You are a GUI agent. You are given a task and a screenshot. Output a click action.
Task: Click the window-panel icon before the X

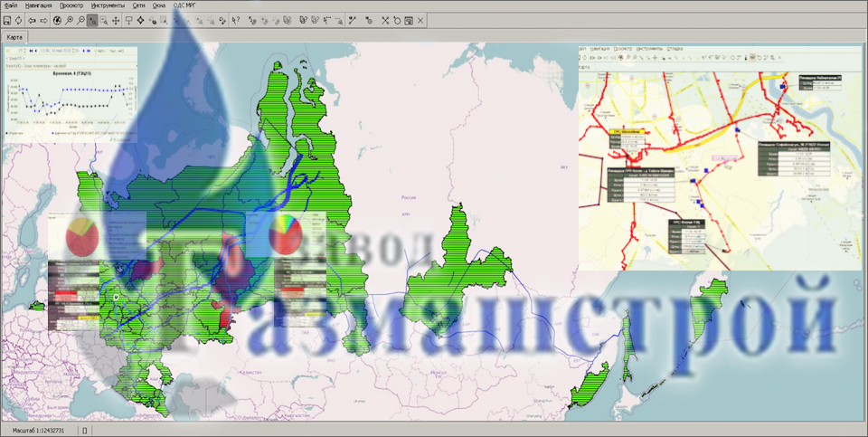[x=409, y=21]
